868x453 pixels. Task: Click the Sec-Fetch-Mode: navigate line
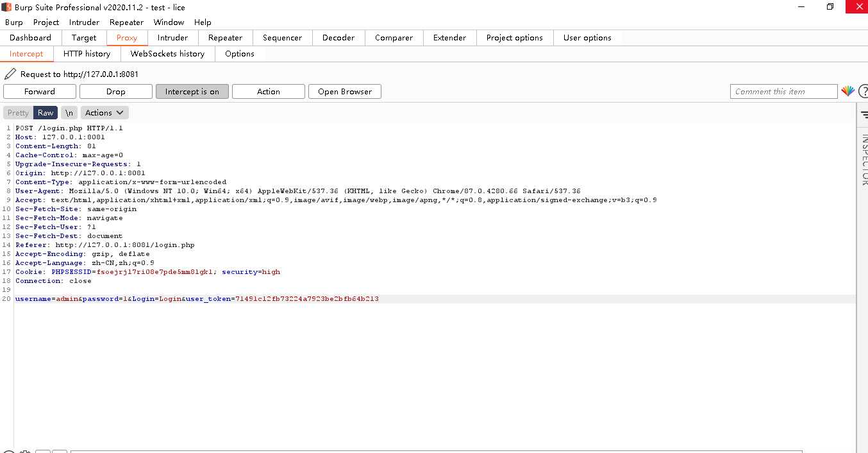click(69, 218)
